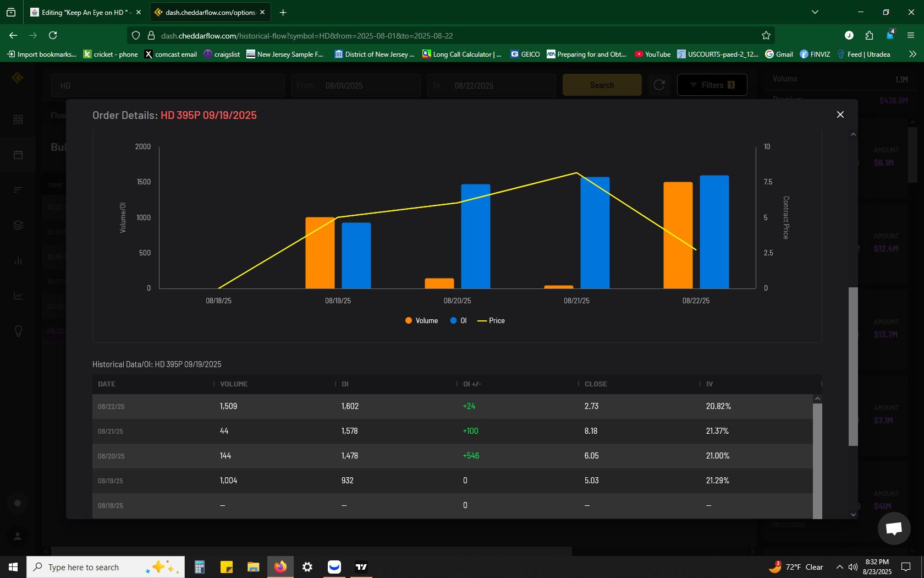The image size is (924, 578).
Task: Click the HD symbol search field
Action: 168,85
